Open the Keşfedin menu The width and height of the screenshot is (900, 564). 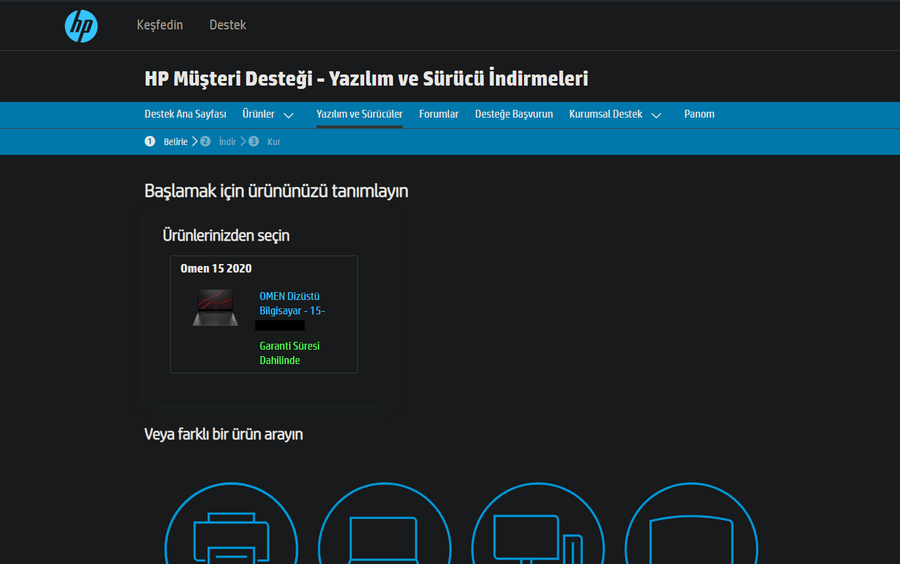(160, 25)
